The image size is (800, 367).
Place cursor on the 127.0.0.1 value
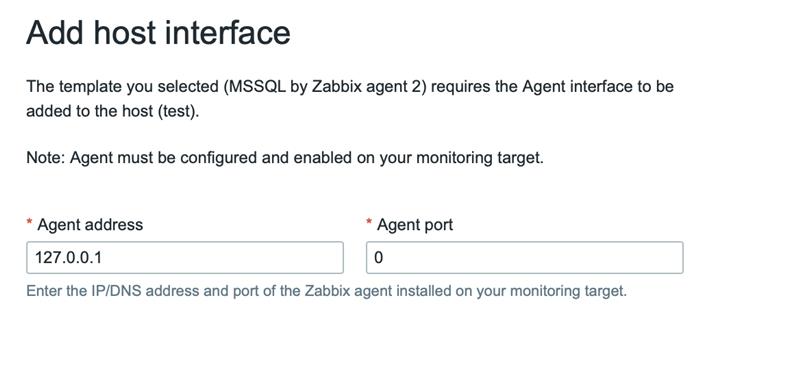[x=68, y=258]
